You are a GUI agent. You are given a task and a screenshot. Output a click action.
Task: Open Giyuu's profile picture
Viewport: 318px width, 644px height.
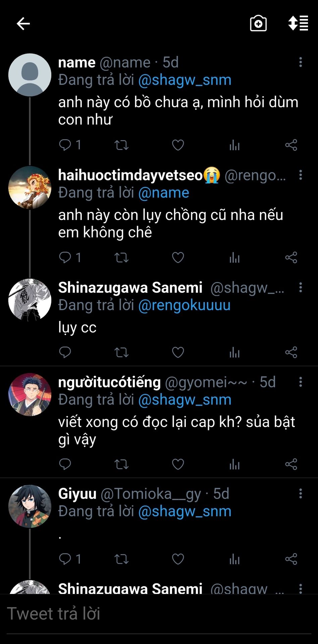(30, 506)
